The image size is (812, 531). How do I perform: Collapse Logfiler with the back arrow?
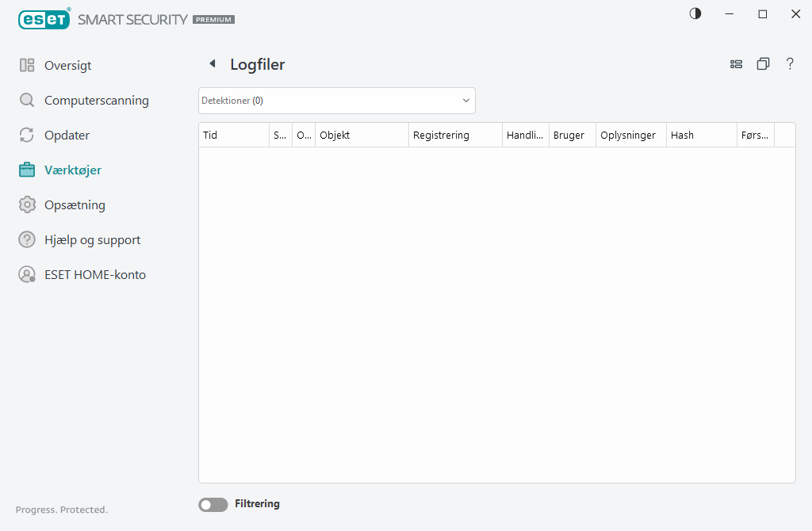pyautogui.click(x=213, y=63)
